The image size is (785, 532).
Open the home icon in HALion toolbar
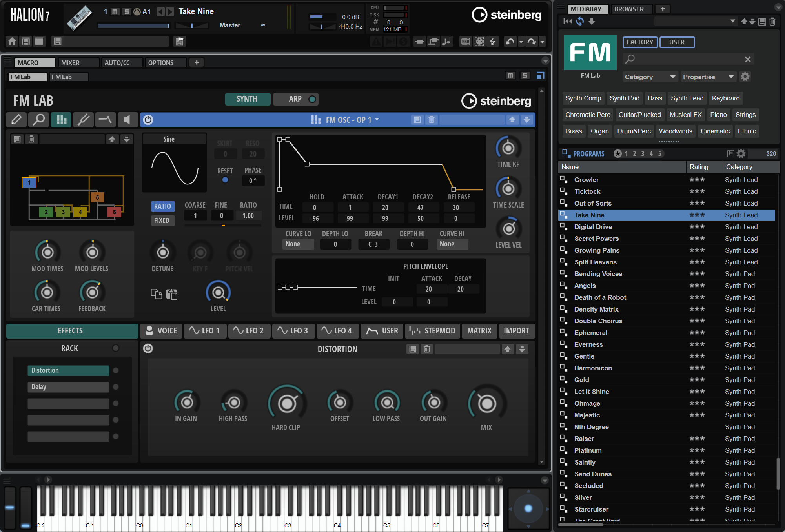(x=12, y=41)
